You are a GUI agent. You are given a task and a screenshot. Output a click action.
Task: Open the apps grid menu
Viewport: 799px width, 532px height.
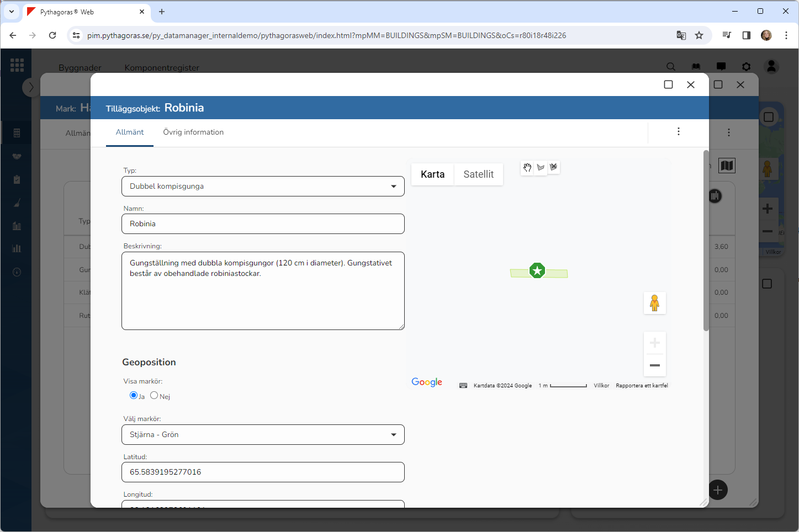pos(17,65)
